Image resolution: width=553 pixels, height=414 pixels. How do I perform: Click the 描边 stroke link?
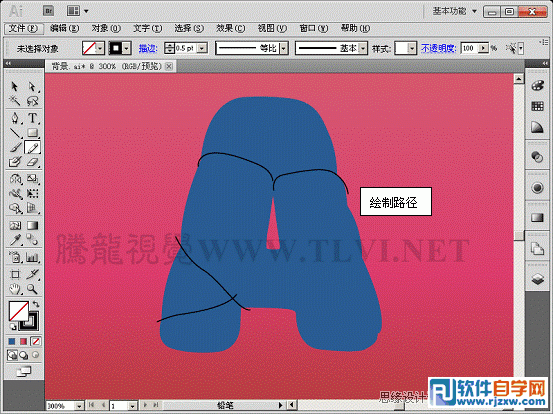[x=148, y=48]
